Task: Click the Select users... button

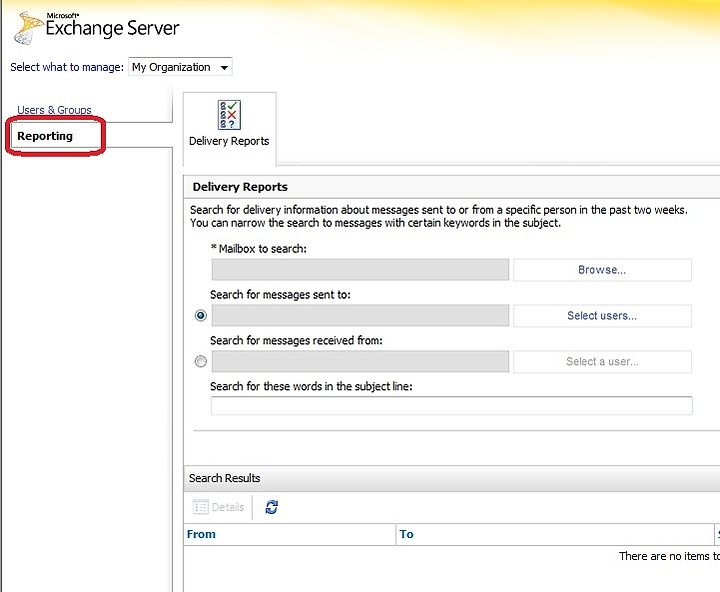Action: coord(602,316)
